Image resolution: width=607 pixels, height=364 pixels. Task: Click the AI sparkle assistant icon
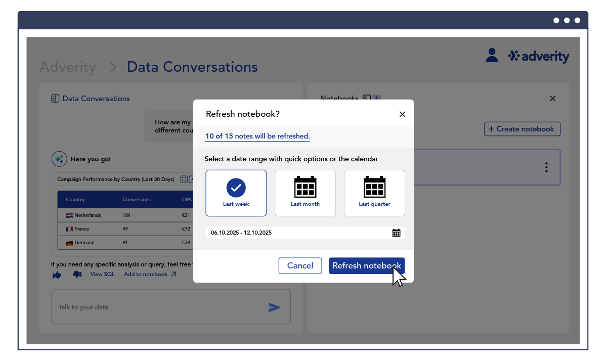[x=59, y=159]
